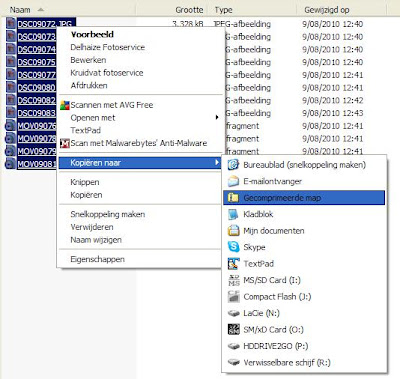The height and width of the screenshot is (379, 400).
Task: Click the MOV09076 video file icon
Action: point(10,126)
